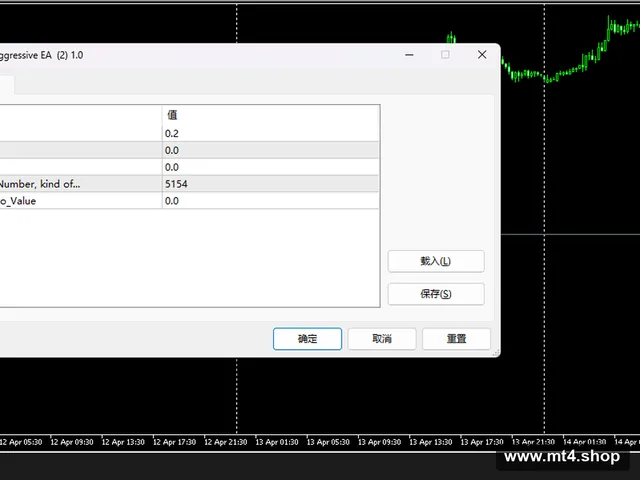Select the Number, kind of... parameter row

[189, 184]
